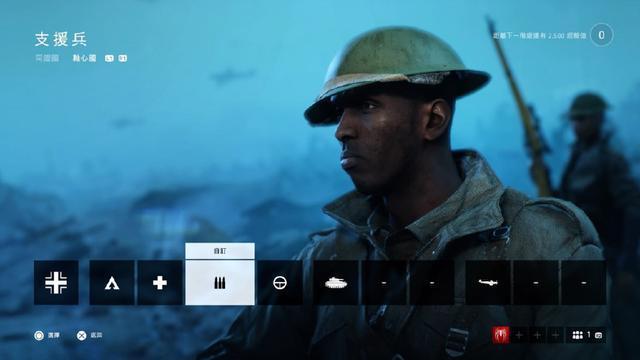The height and width of the screenshot is (360, 640).
Task: Add squad member in last plus slot
Action: (556, 336)
